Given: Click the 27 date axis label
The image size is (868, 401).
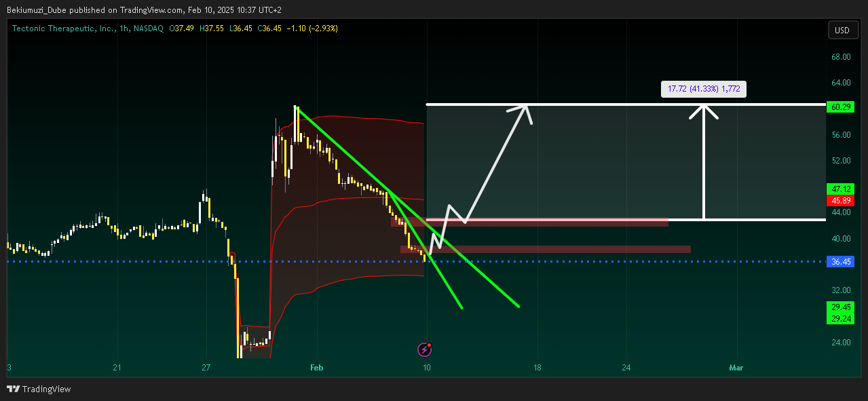Looking at the screenshot, I should point(206,368).
